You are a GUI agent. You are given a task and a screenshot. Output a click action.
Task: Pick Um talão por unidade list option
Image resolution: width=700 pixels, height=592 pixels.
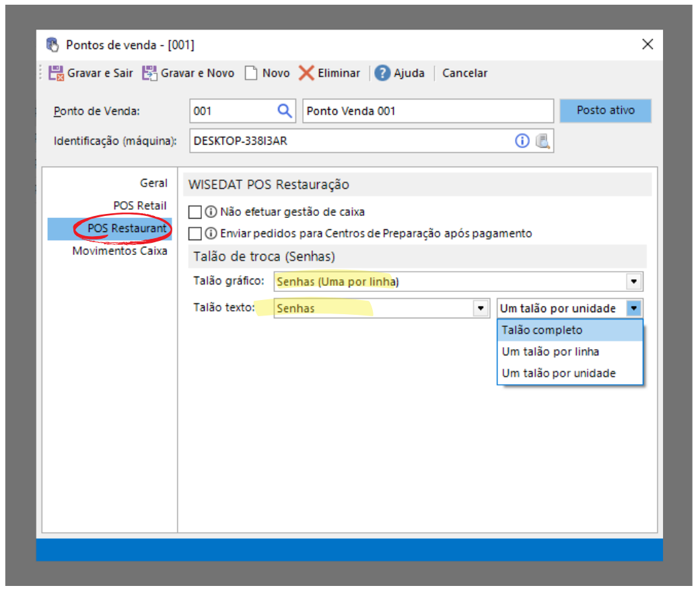tap(569, 373)
